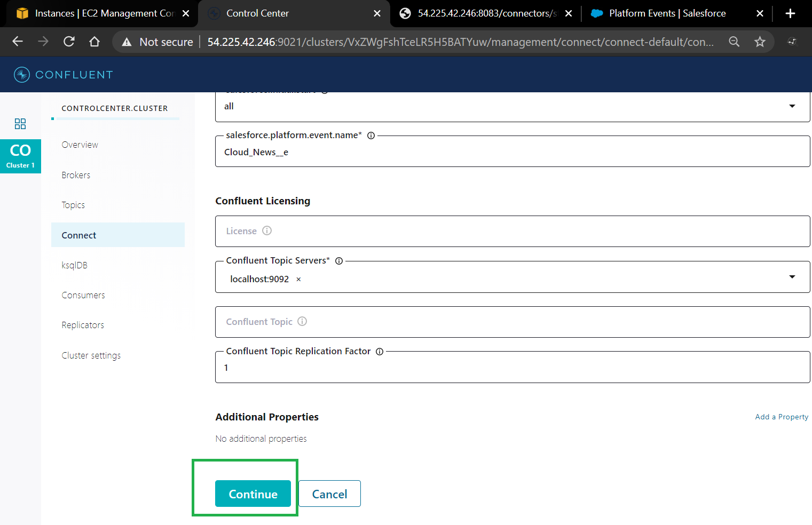Click info icon beside Confluent Topic Replication Factor
812x525 pixels.
(x=380, y=352)
